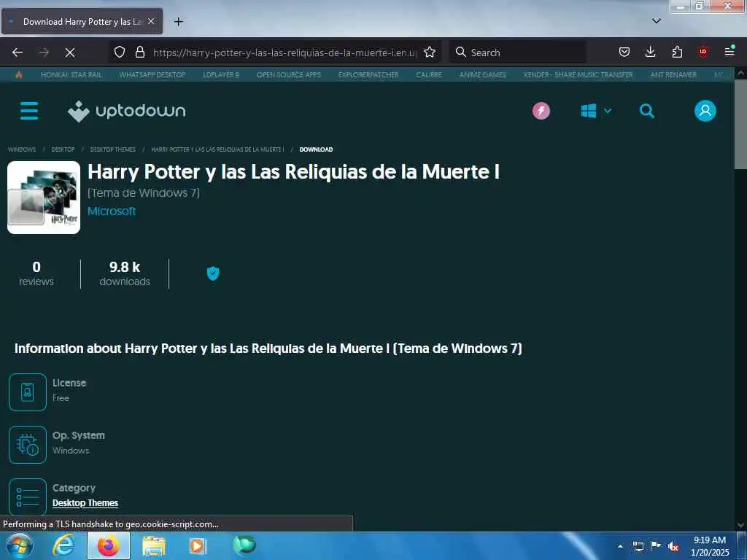
Task: Open the Firefox application menu
Action: (729, 52)
